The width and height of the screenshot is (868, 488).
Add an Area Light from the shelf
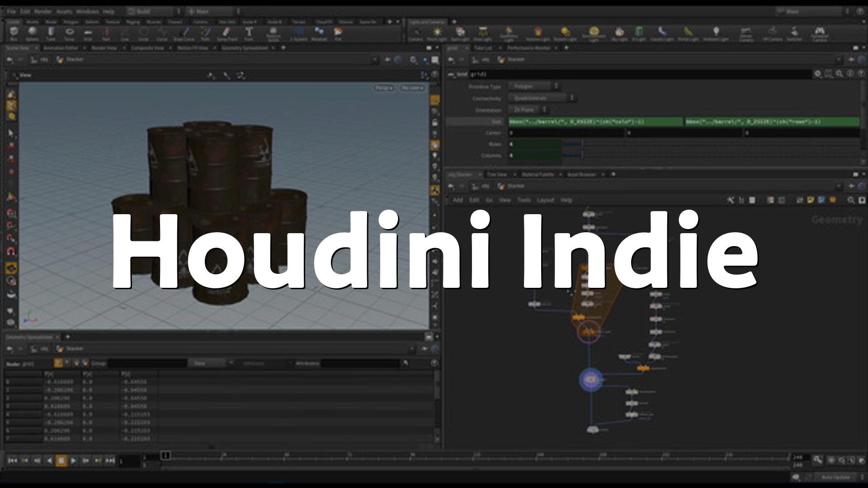[483, 33]
